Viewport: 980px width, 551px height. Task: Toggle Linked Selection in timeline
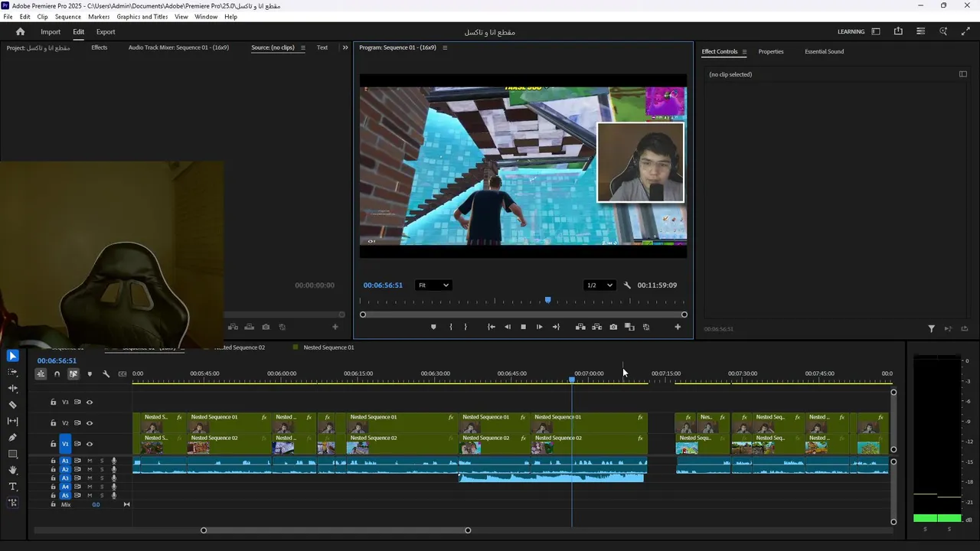[73, 374]
